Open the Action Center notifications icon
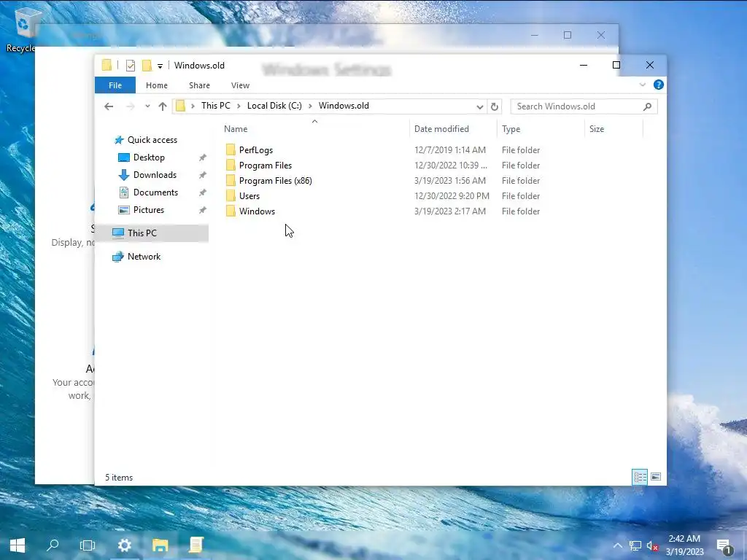Image resolution: width=747 pixels, height=560 pixels. point(724,545)
